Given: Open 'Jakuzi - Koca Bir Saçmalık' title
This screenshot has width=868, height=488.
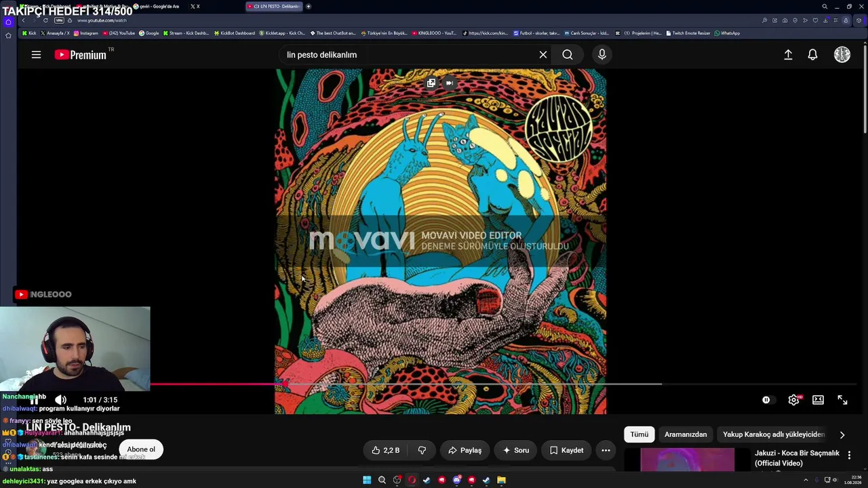Looking at the screenshot, I should pyautogui.click(x=797, y=458).
